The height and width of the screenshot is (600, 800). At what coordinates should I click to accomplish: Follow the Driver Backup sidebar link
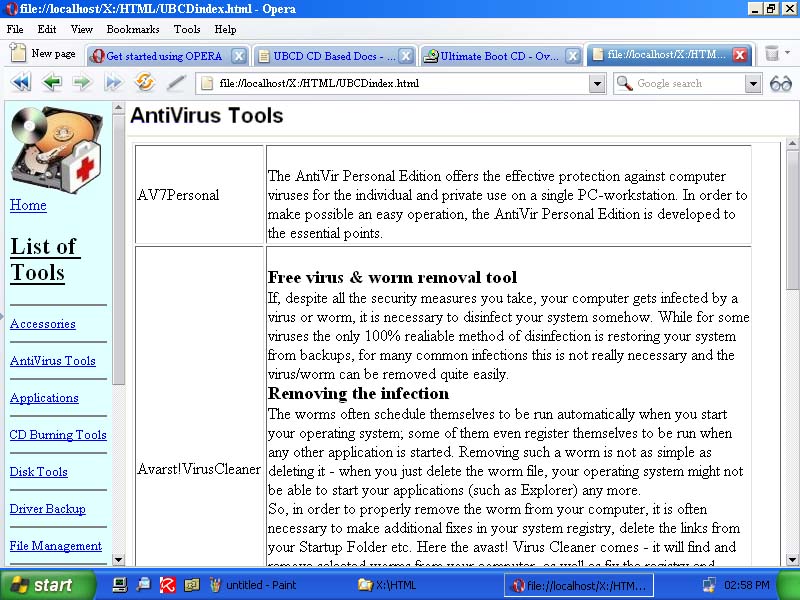coord(47,509)
